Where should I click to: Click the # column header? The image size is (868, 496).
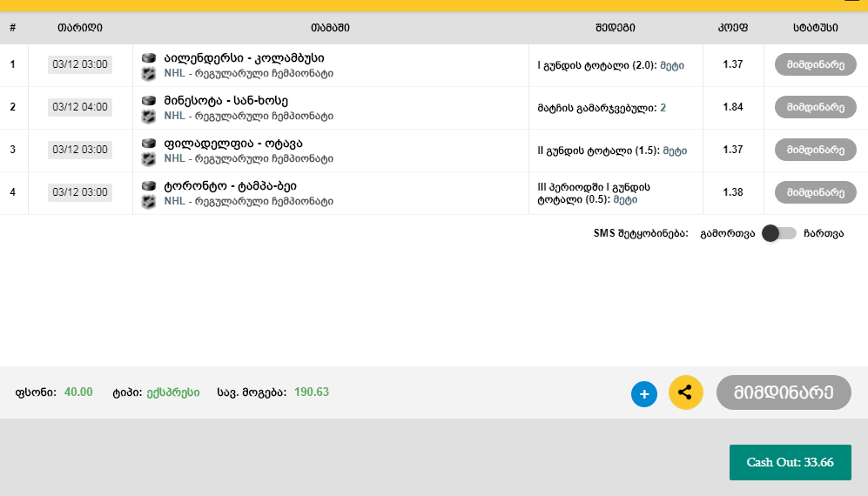pos(13,28)
